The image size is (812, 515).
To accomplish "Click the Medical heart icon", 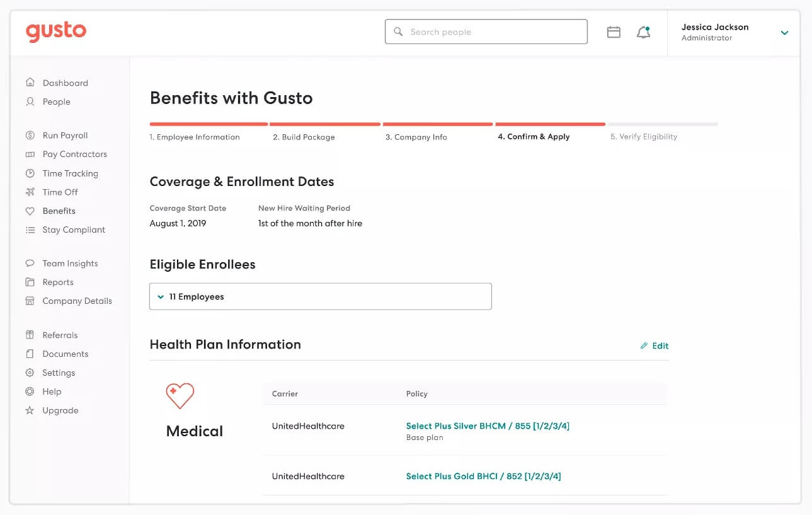I will 180,396.
